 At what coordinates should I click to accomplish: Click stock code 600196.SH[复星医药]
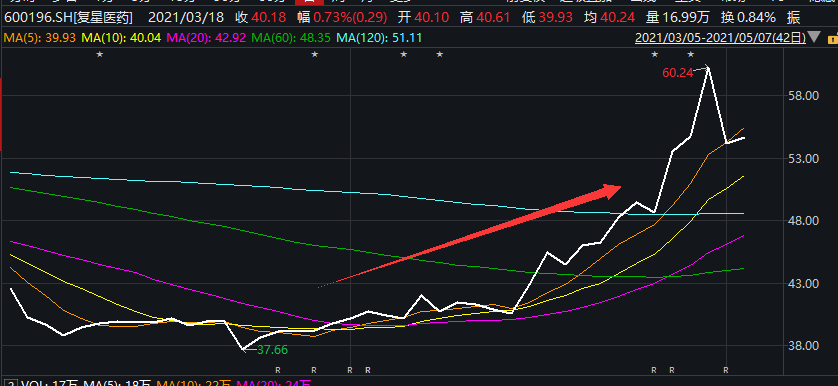(x=68, y=18)
